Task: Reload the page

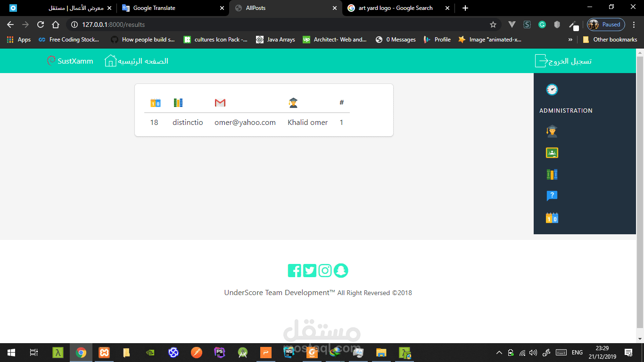Action: pyautogui.click(x=41, y=25)
